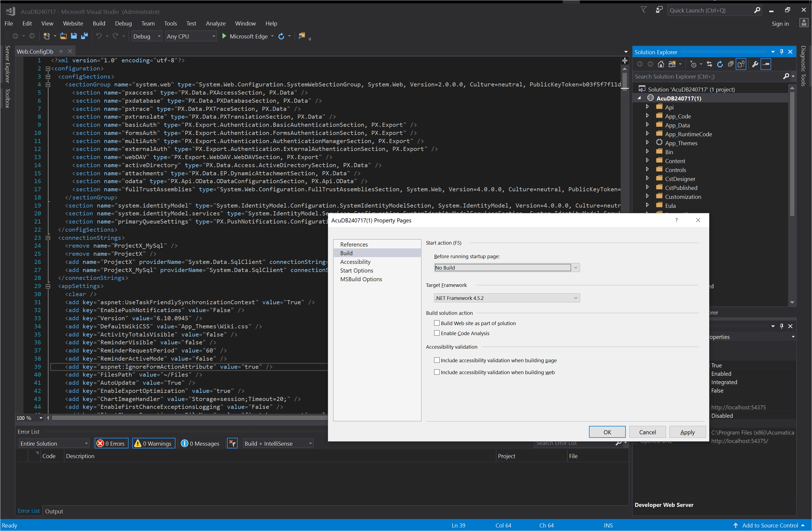Click Pending Changes Filter clock icon

point(693,64)
